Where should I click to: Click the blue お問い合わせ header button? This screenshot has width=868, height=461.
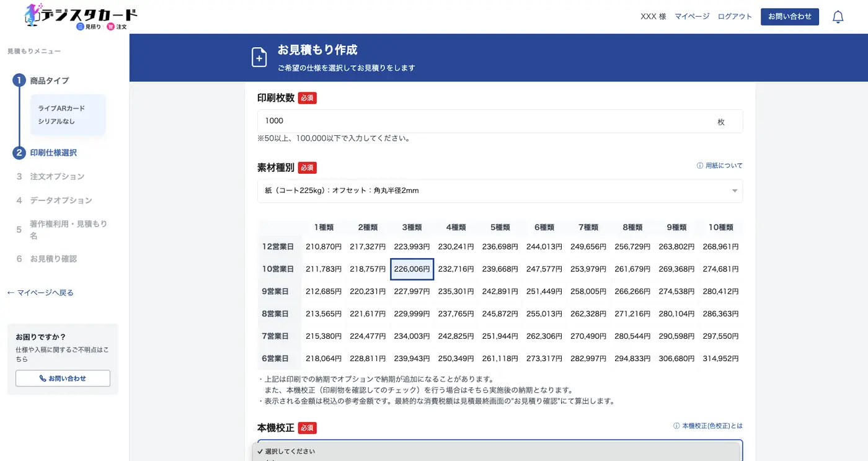(x=790, y=17)
